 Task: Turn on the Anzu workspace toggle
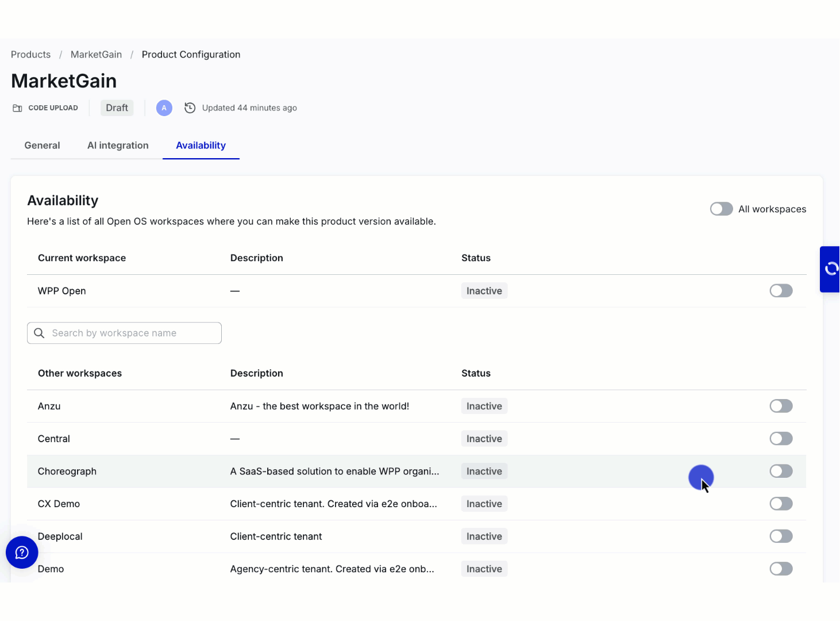[781, 407]
